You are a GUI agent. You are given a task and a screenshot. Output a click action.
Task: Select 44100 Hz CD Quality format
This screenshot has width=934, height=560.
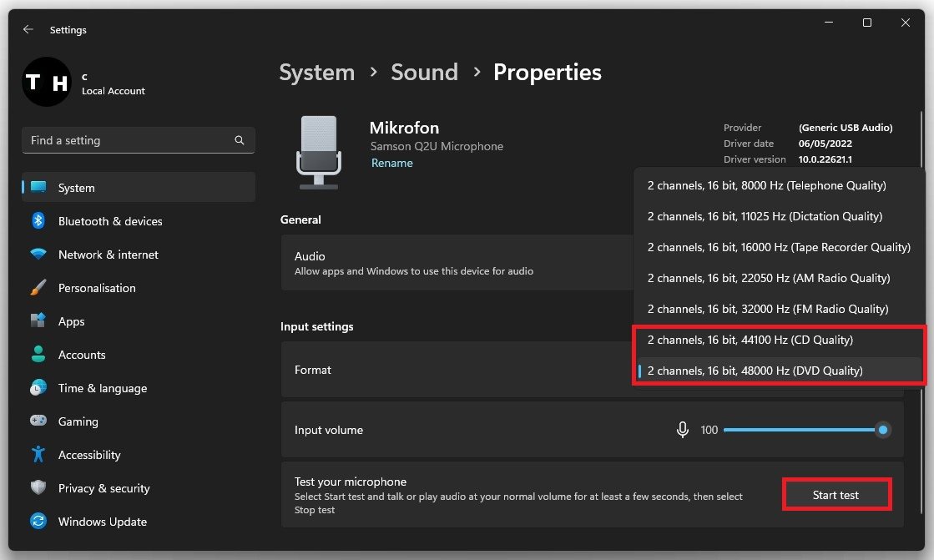click(750, 340)
